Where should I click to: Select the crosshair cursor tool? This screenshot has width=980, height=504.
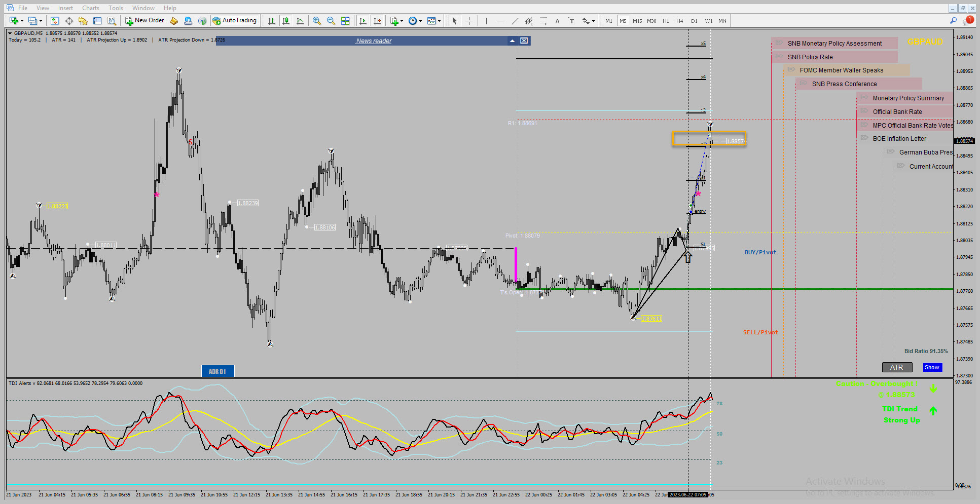tap(469, 21)
